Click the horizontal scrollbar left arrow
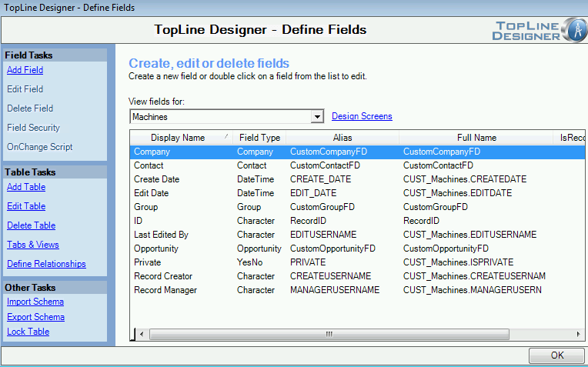 142,334
